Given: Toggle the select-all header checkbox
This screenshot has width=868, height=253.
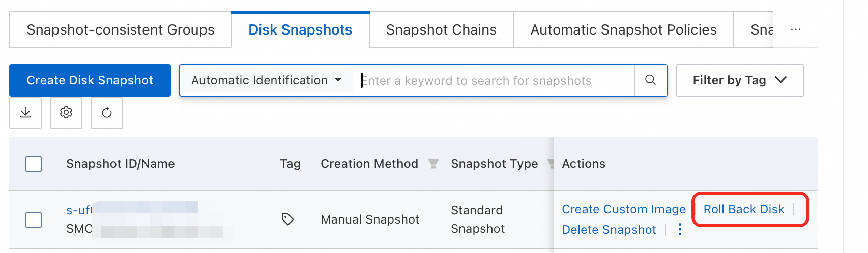Looking at the screenshot, I should pos(34,164).
